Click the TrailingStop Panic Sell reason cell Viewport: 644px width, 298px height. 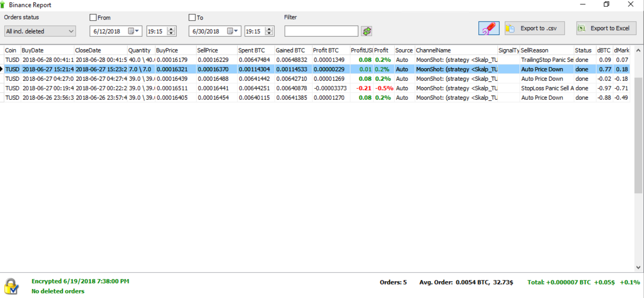point(547,60)
